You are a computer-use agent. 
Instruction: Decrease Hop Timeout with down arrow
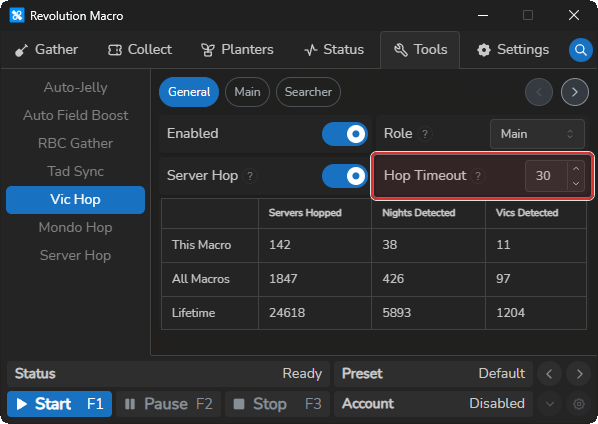[576, 183]
